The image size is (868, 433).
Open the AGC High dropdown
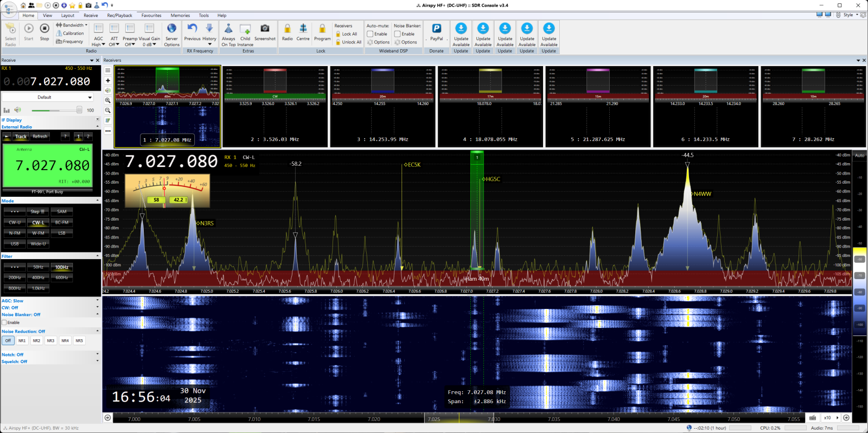click(x=98, y=44)
